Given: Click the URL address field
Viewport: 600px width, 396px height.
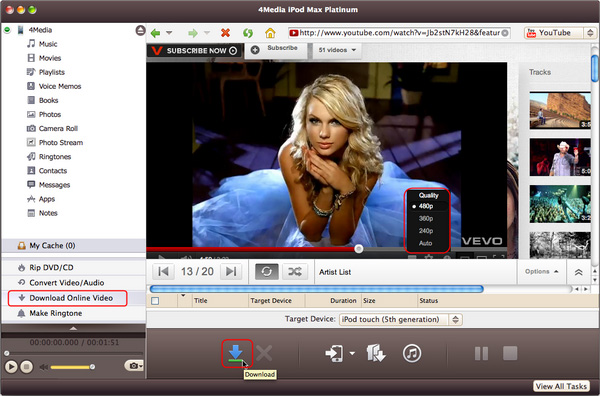Looking at the screenshot, I should 399,33.
